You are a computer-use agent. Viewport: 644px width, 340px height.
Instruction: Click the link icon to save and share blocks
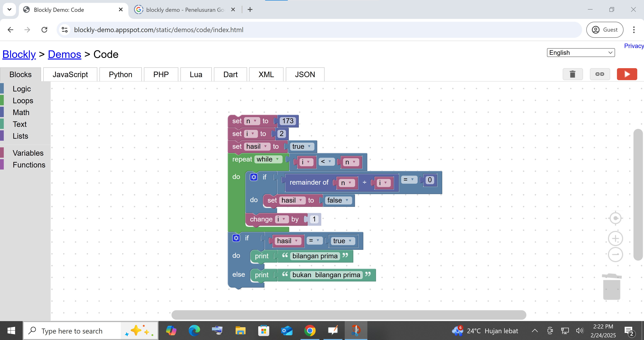click(x=599, y=74)
